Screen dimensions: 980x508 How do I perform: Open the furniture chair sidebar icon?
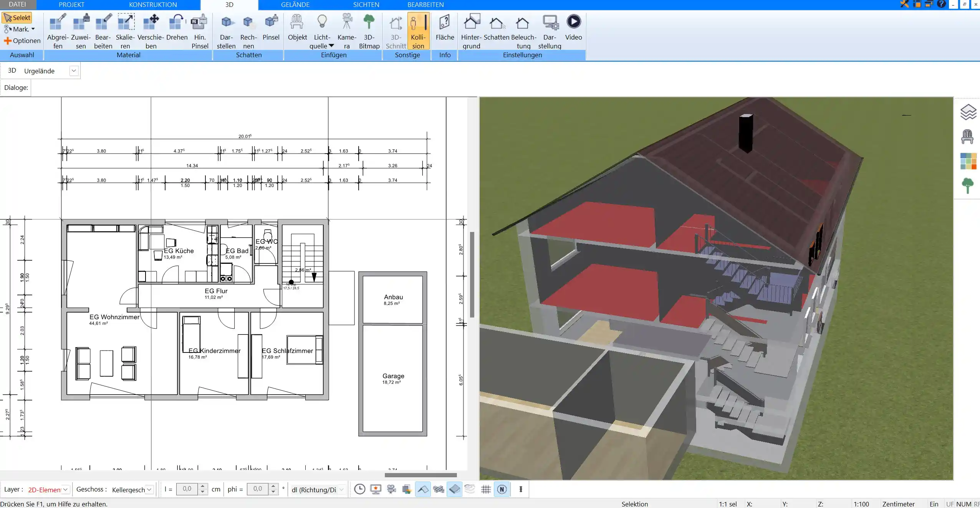967,137
